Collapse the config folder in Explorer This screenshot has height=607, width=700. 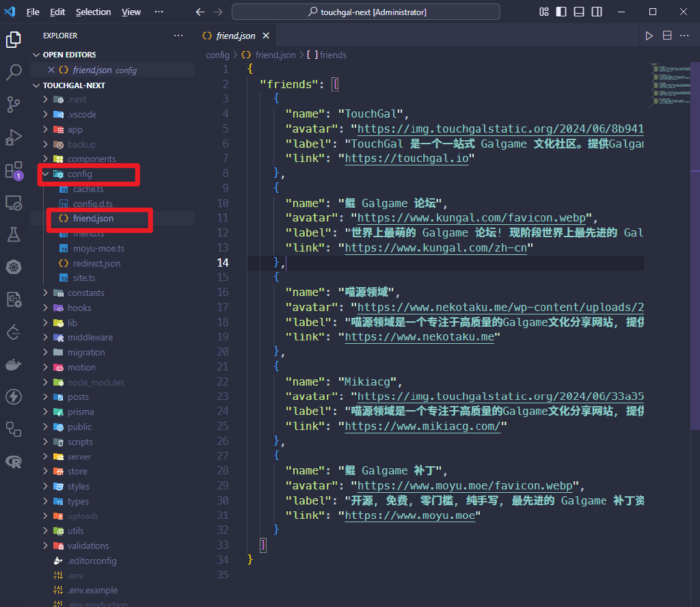click(x=79, y=174)
